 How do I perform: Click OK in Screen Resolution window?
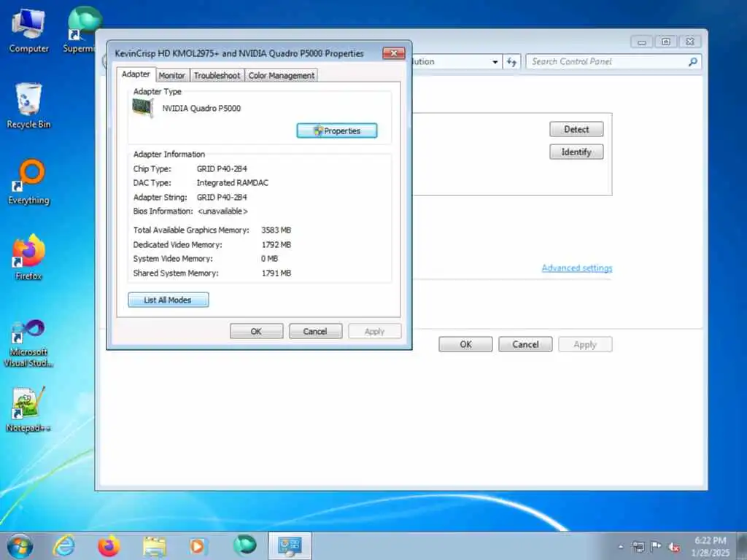coord(465,344)
